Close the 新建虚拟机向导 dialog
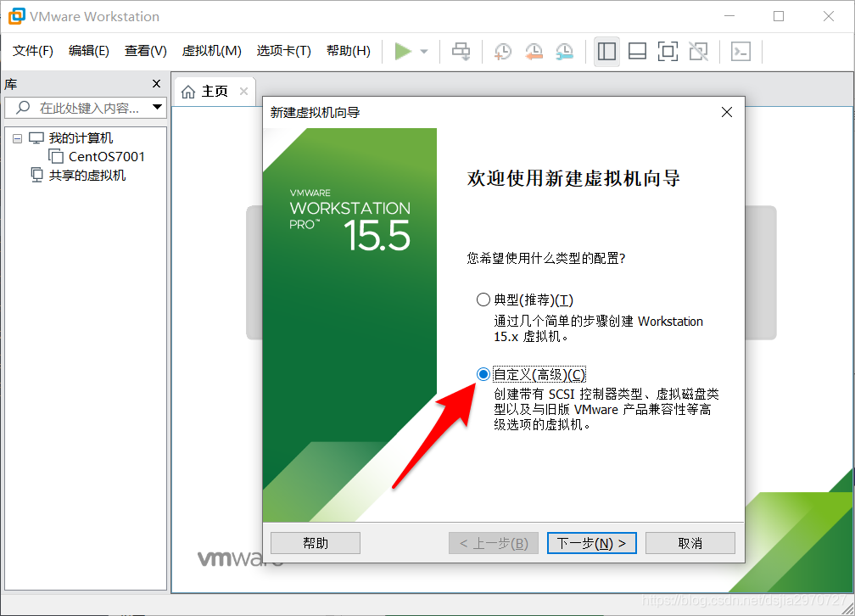Image resolution: width=855 pixels, height=616 pixels. pyautogui.click(x=726, y=112)
